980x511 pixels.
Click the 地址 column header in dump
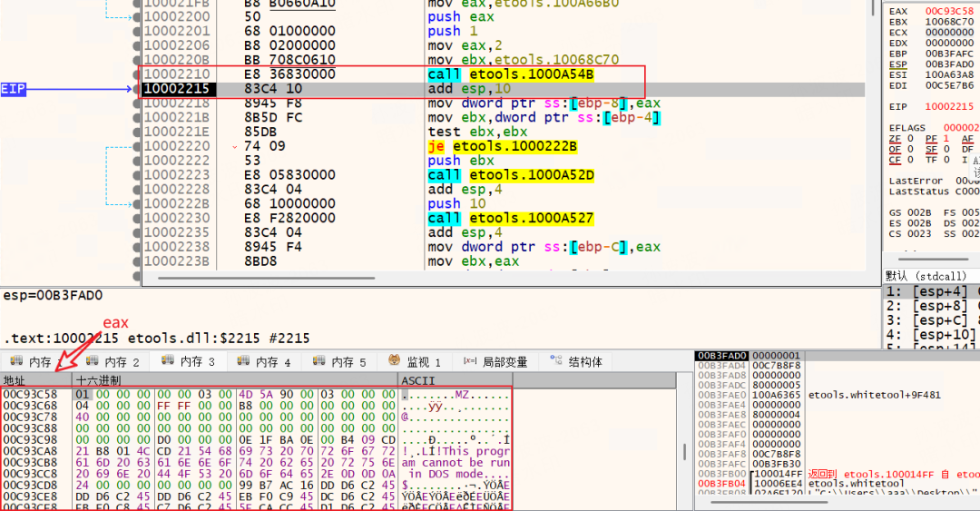(36, 380)
